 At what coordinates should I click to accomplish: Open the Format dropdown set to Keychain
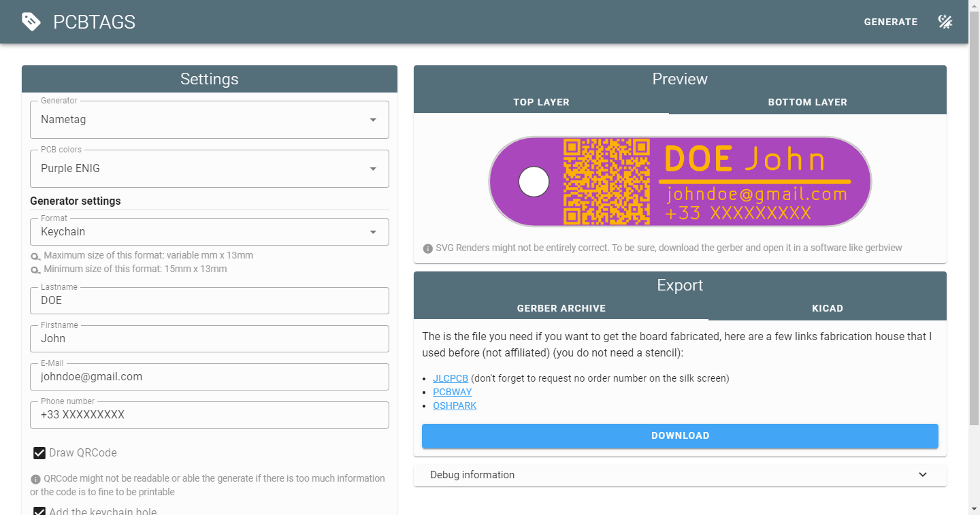click(x=210, y=232)
